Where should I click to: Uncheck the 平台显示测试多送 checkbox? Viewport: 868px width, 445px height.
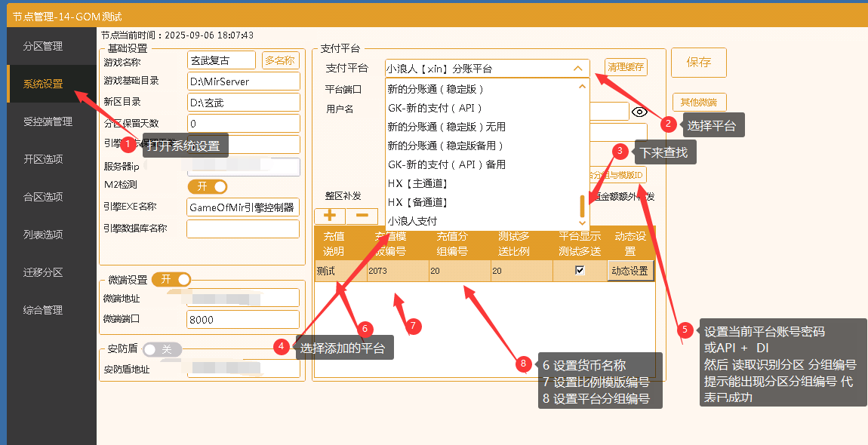pyautogui.click(x=579, y=270)
